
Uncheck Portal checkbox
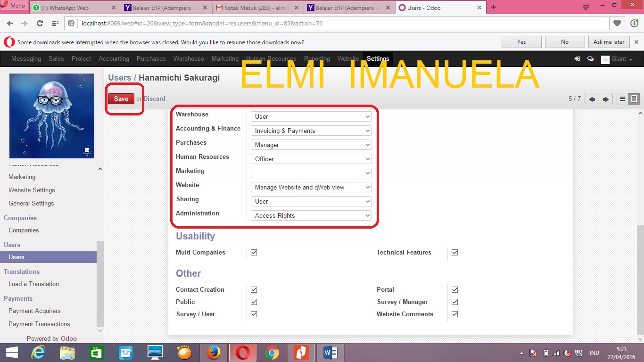pos(454,290)
